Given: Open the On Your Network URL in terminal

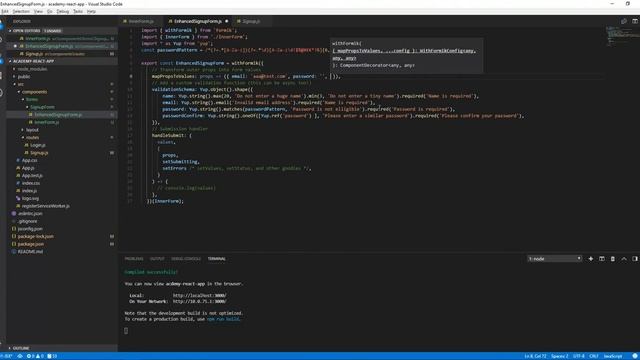Looking at the screenshot, I should 200,302.
